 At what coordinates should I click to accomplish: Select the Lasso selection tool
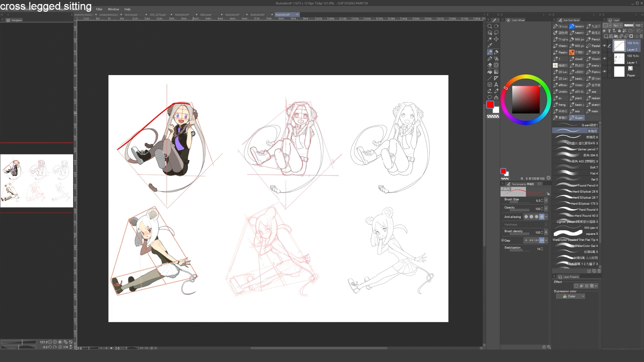pyautogui.click(x=496, y=33)
